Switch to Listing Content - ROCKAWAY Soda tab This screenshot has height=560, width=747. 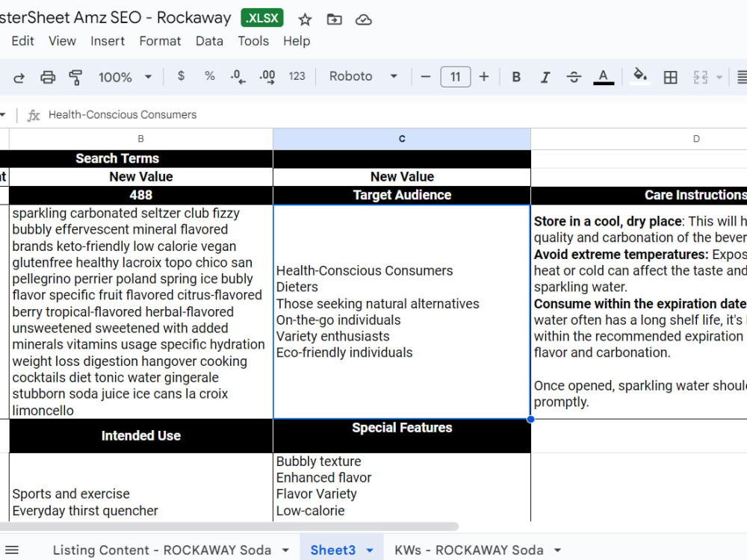coord(162,550)
